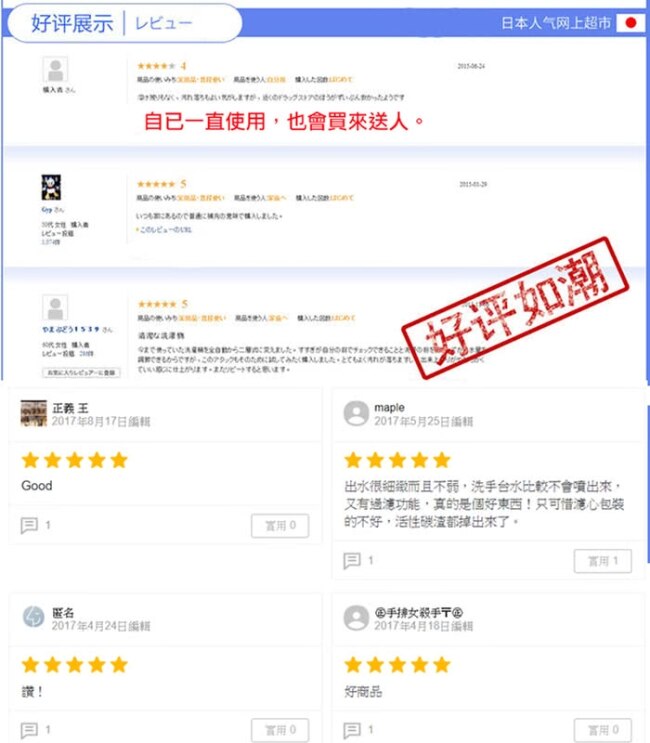This screenshot has width=650, height=743.
Task: Mark maple's review as 實用
Action: point(603,561)
